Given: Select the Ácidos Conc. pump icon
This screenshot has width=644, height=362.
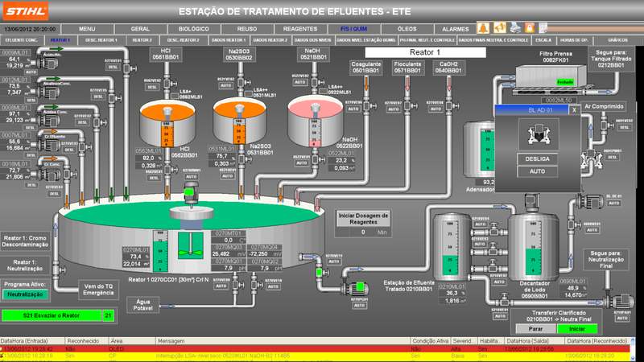Looking at the screenshot, I should 48,121.
